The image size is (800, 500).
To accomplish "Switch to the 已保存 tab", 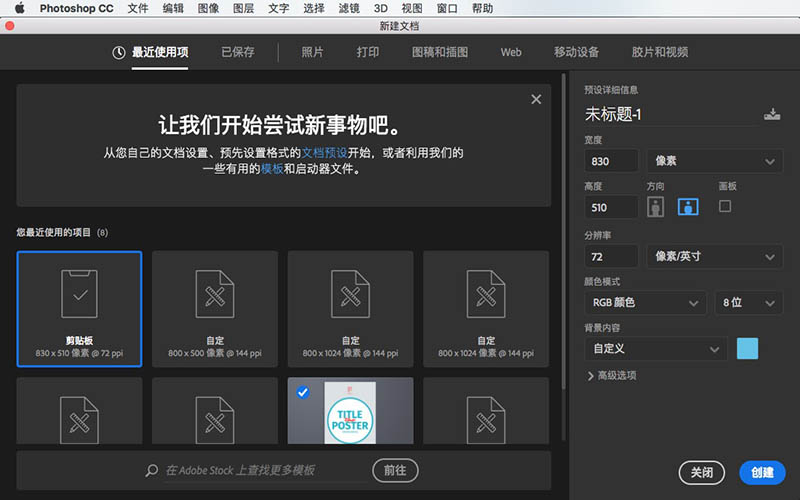I will [x=238, y=52].
